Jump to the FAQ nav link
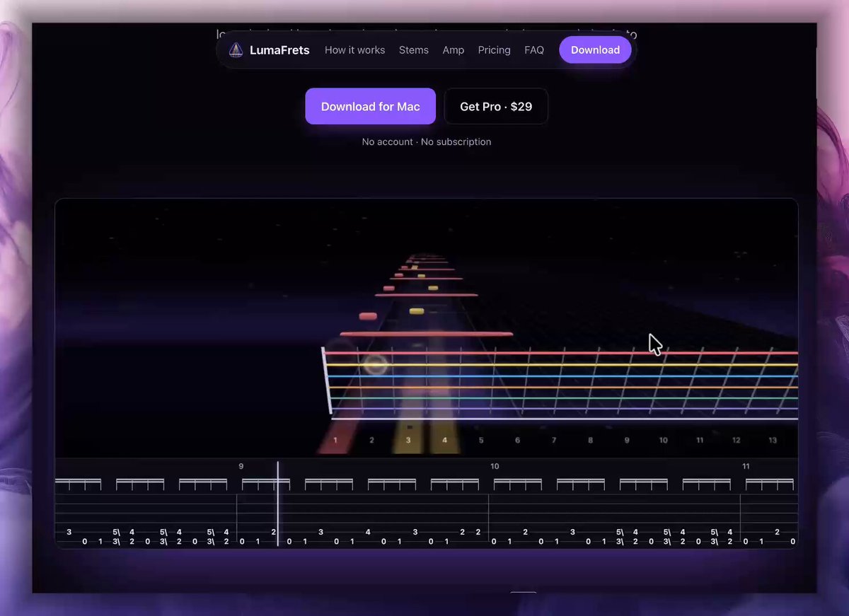Viewport: 849px width, 616px height. [x=534, y=50]
